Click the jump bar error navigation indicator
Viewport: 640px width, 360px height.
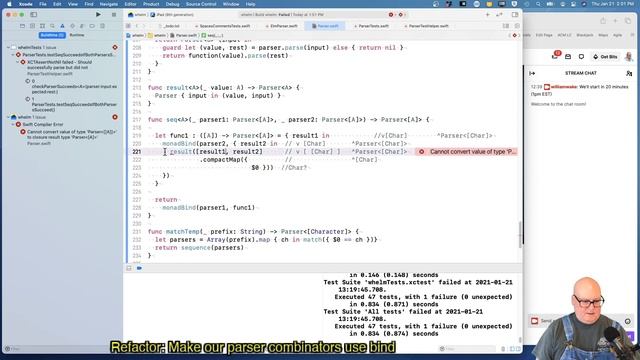click(x=514, y=36)
